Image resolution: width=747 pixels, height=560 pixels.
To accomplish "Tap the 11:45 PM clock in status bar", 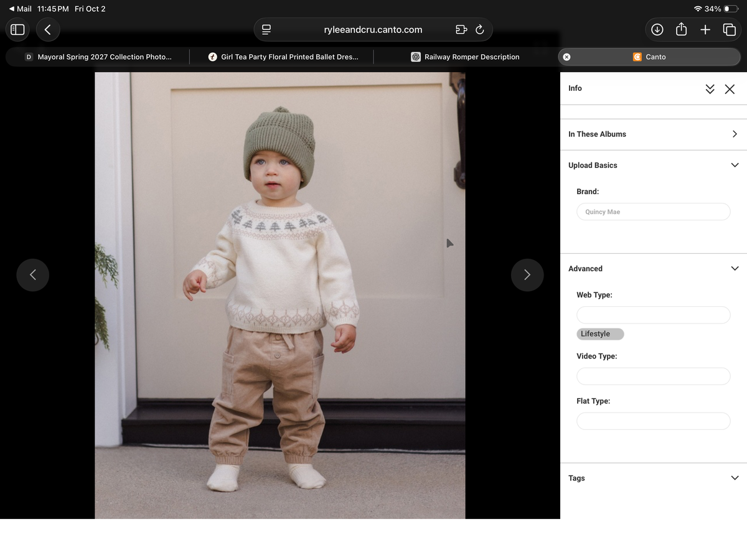I will click(x=53, y=9).
